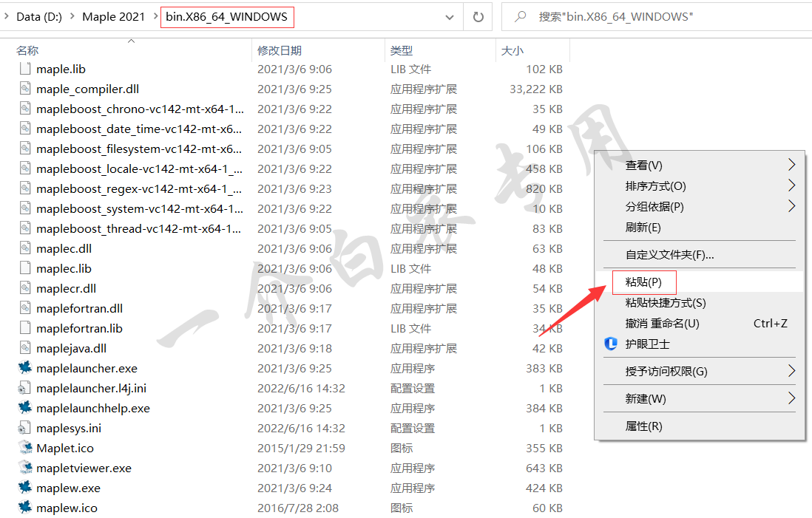Click the chevron after Maple 2021 breadcrumb
812x518 pixels.
point(156,16)
